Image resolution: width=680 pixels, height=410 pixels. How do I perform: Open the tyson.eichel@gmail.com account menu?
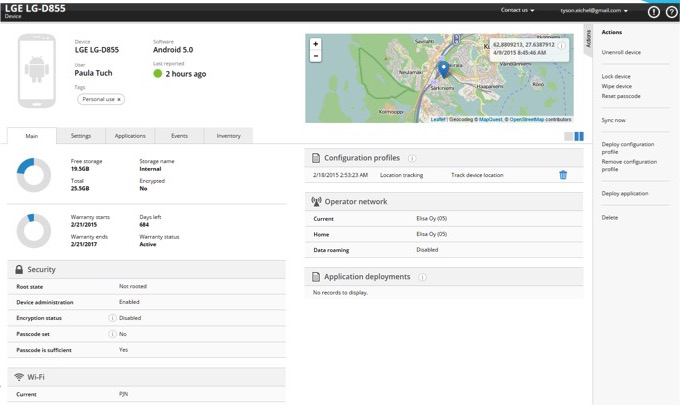pyautogui.click(x=594, y=10)
